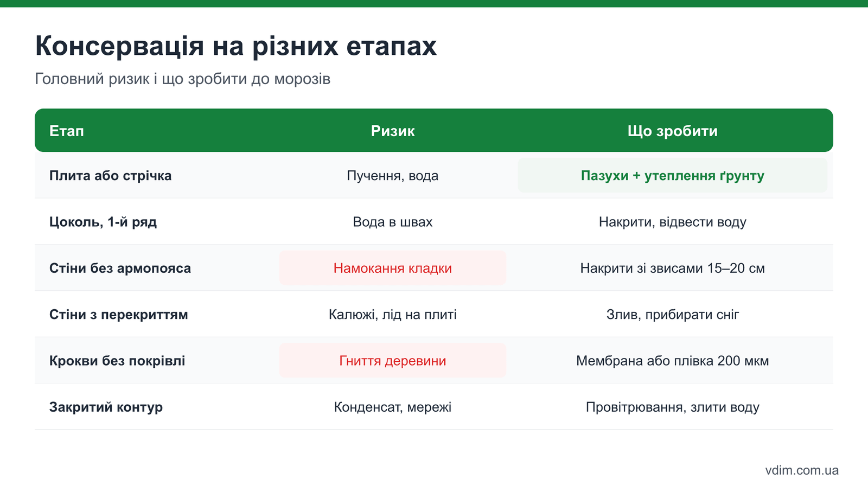Click the 'Провітрювання, злити воду' cell
This screenshot has height=492, width=868.
(673, 407)
